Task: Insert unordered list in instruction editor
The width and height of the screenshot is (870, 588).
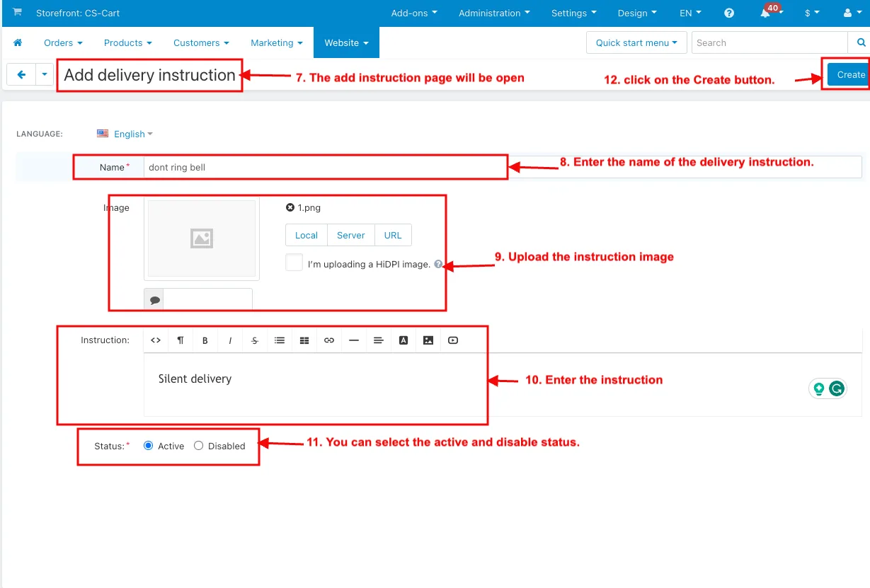Action: coord(280,340)
